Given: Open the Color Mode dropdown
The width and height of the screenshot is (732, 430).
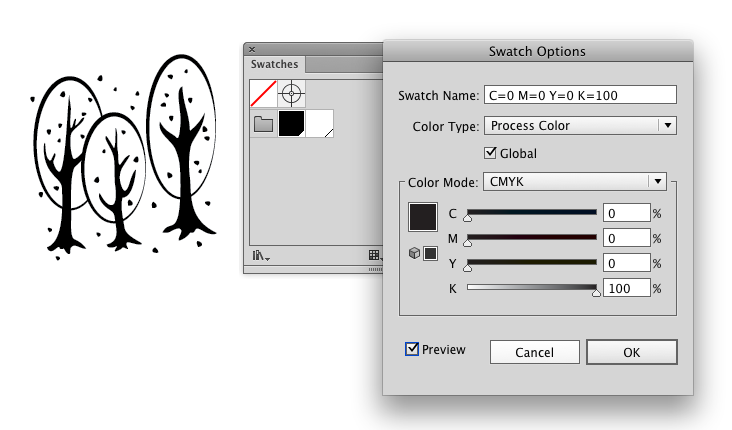Looking at the screenshot, I should pyautogui.click(x=575, y=182).
